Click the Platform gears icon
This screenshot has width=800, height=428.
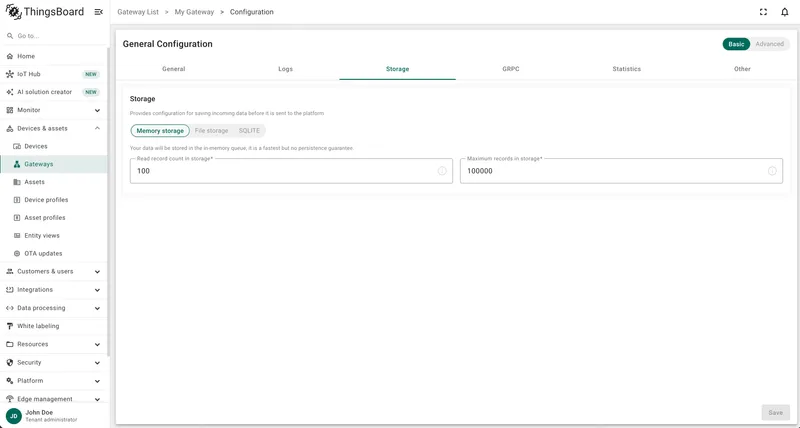10,381
